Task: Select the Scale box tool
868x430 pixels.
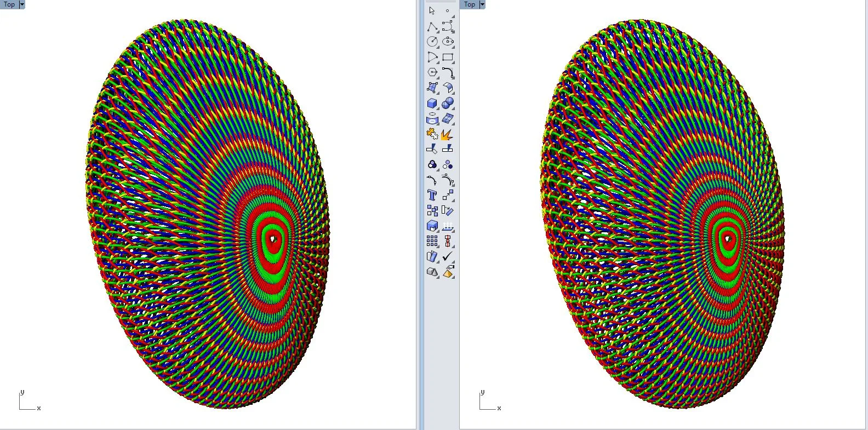Action: point(432,226)
